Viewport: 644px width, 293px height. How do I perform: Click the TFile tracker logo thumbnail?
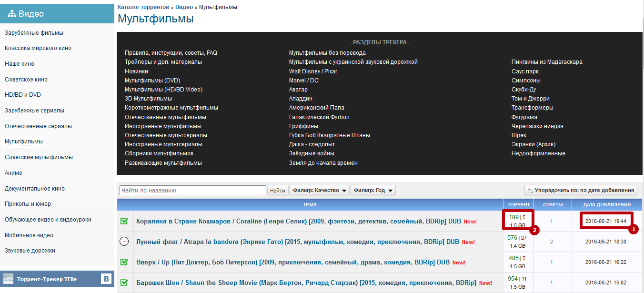(8, 279)
